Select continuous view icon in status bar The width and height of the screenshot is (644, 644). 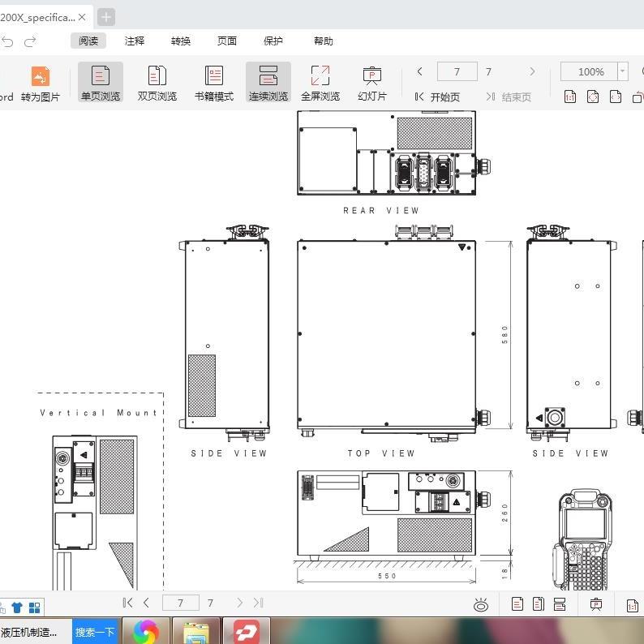point(560,603)
